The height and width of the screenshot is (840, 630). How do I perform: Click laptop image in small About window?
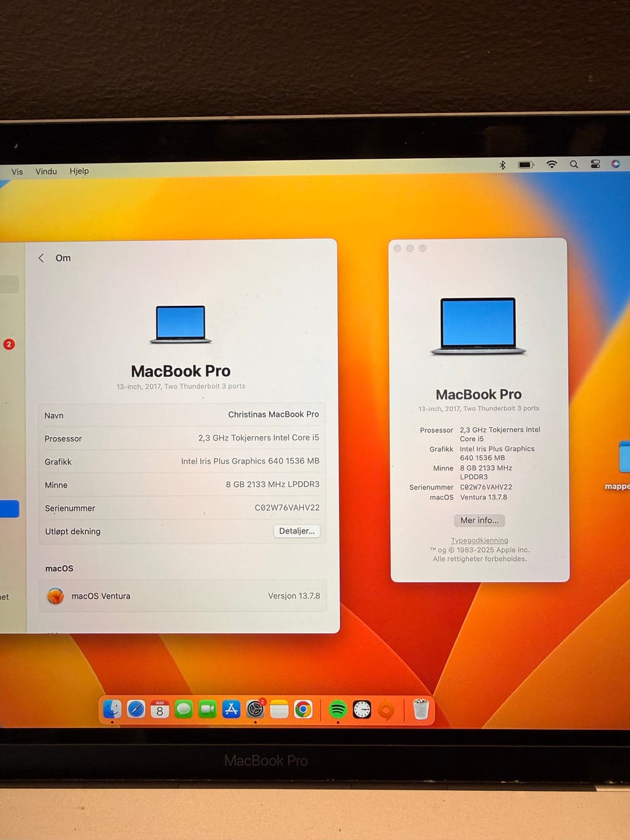[x=478, y=326]
